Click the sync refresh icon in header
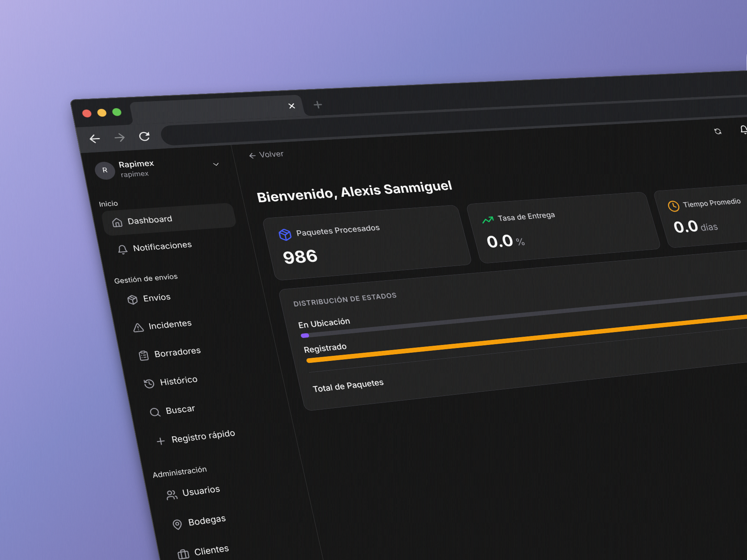Viewport: 747px width, 560px height. click(x=718, y=131)
